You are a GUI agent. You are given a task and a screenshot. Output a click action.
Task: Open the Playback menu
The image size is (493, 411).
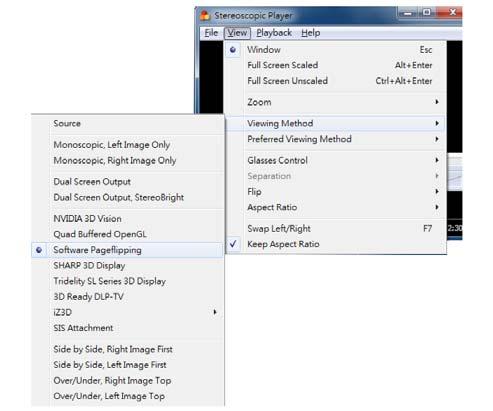(x=274, y=33)
